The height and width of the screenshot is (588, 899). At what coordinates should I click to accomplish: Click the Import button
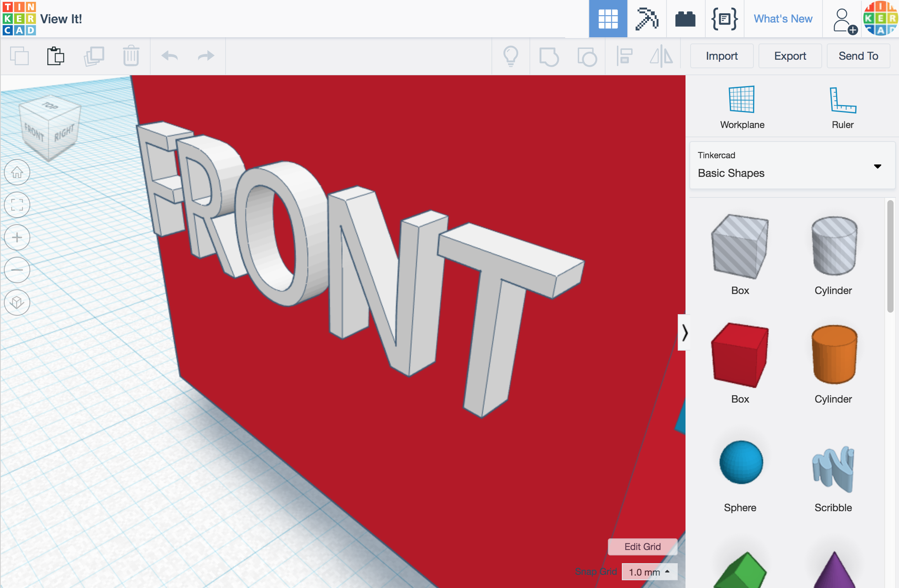click(x=722, y=56)
